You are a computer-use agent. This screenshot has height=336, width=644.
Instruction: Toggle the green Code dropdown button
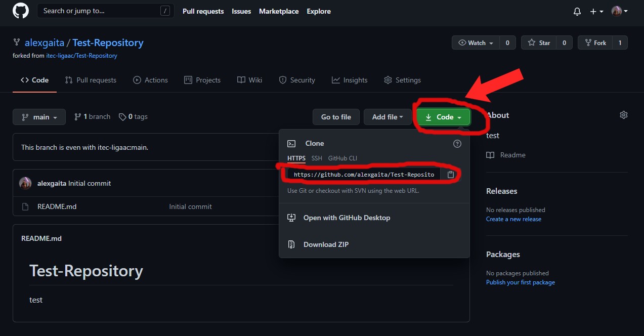point(444,117)
